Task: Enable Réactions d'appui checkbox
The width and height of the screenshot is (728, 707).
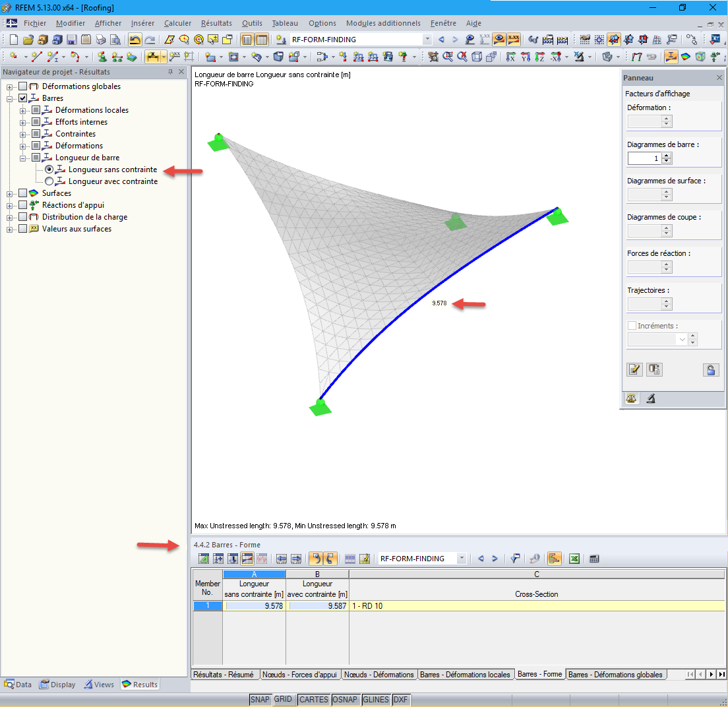Action: coord(22,204)
